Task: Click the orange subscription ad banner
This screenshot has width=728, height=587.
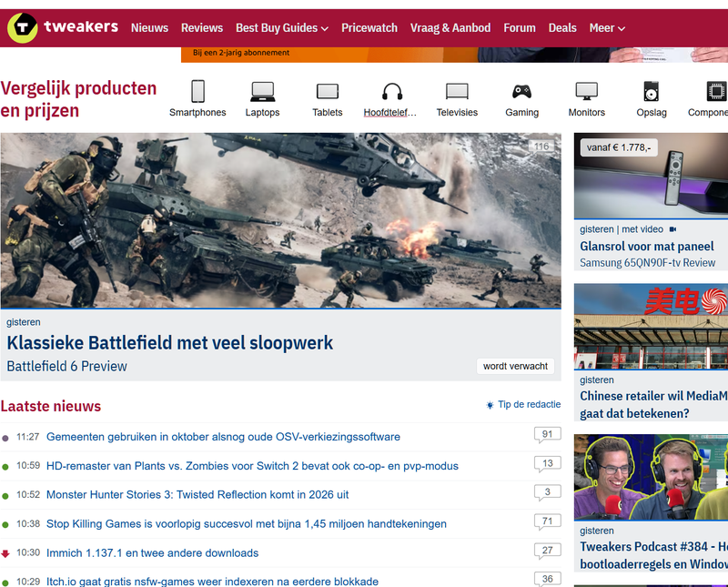Action: [454, 55]
